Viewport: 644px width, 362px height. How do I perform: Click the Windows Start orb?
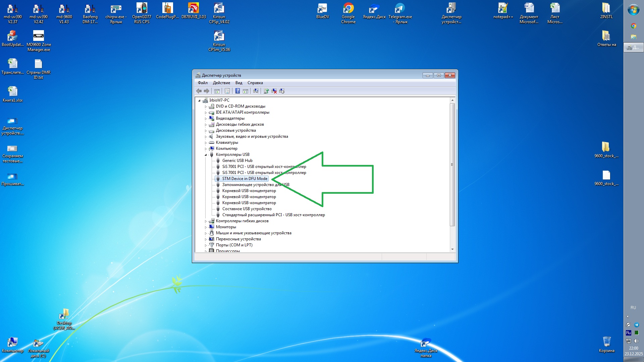pos(633,10)
